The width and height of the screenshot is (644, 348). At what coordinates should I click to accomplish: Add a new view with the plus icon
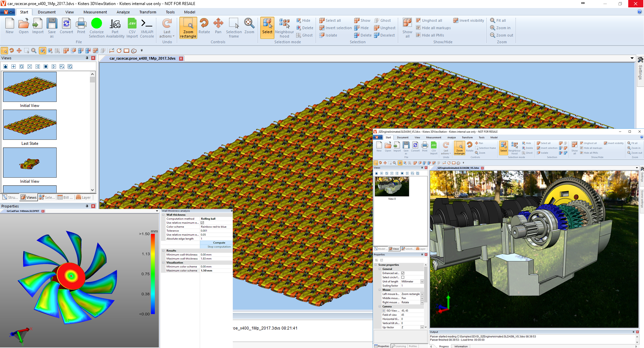click(x=14, y=67)
